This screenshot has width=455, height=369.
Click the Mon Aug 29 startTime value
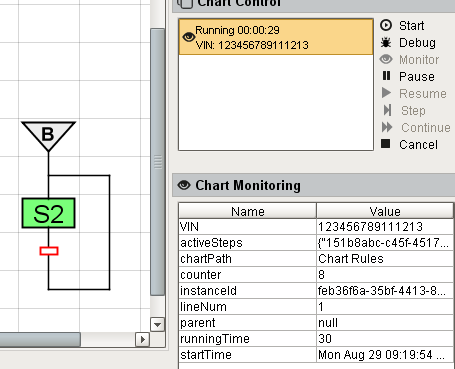(385, 355)
